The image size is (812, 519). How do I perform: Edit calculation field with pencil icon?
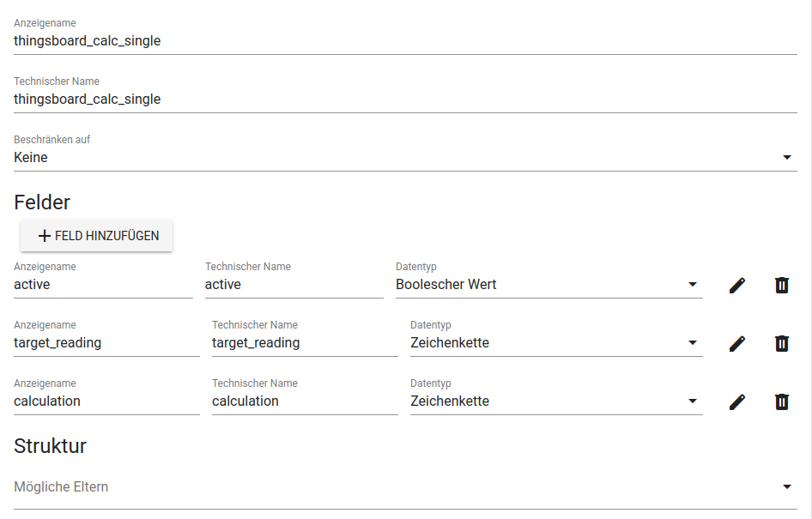point(736,402)
